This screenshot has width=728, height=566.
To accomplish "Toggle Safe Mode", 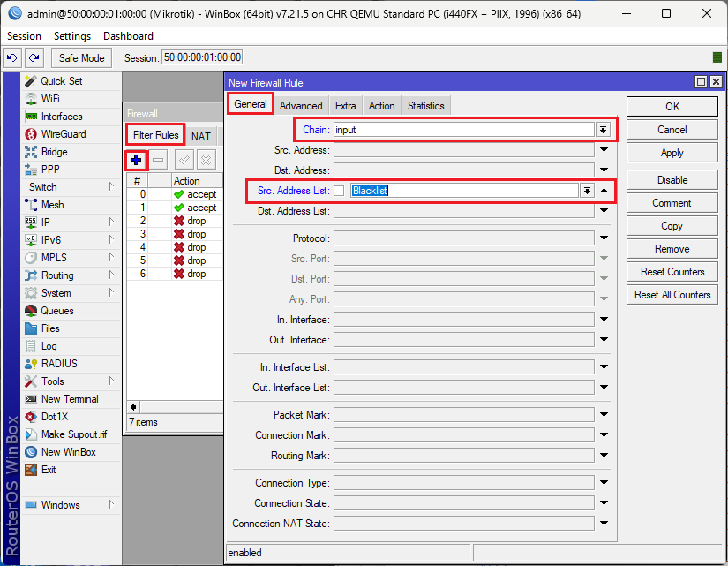I will click(x=82, y=57).
